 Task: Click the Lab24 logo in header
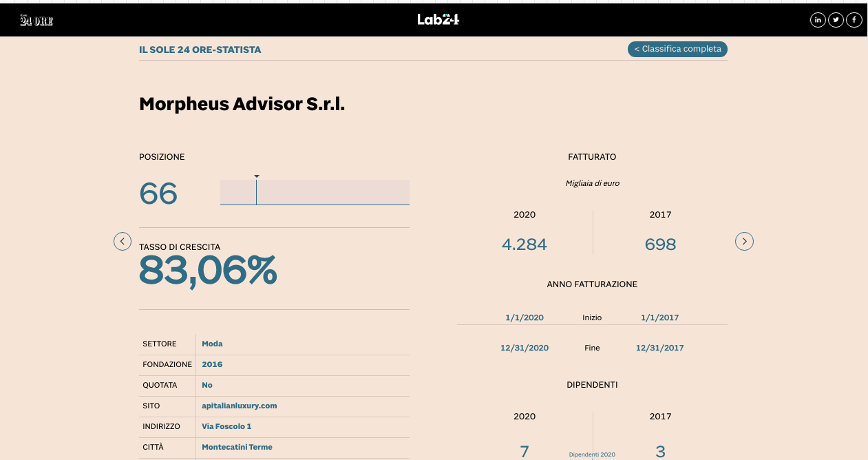click(438, 19)
